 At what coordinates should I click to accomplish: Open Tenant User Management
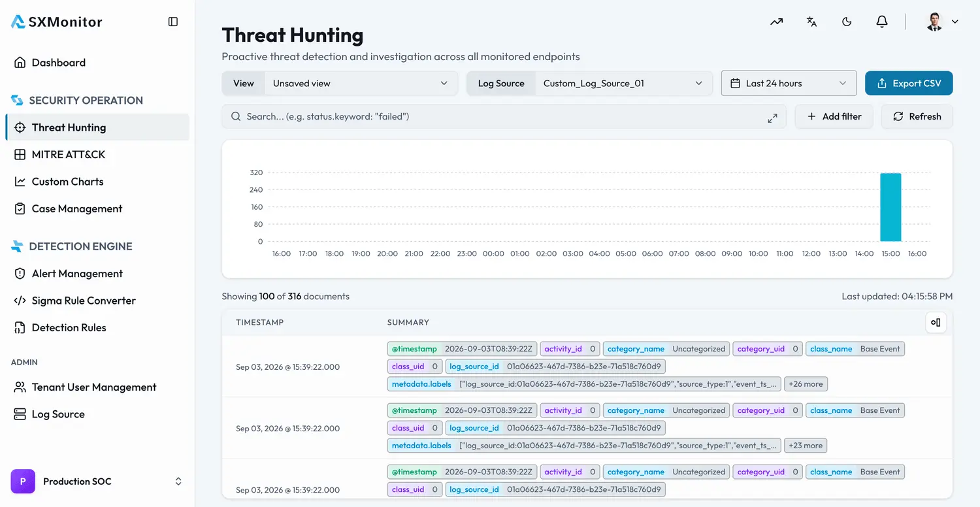pos(97,387)
